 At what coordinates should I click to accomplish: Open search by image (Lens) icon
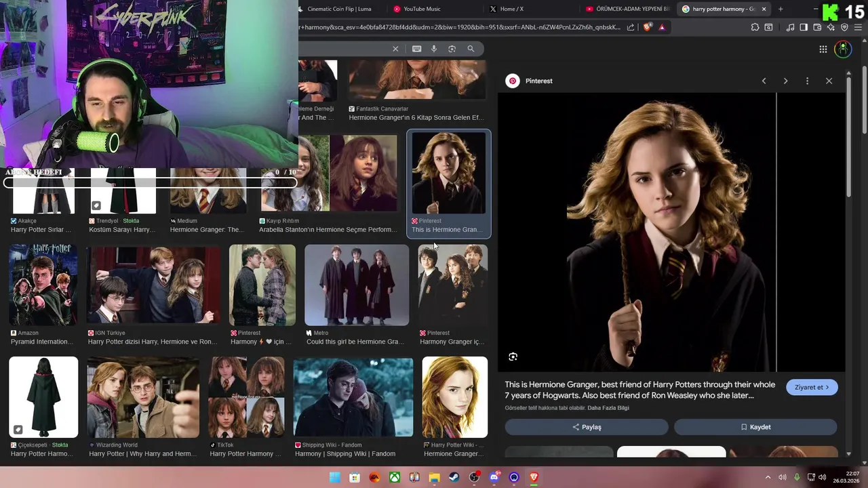point(452,49)
